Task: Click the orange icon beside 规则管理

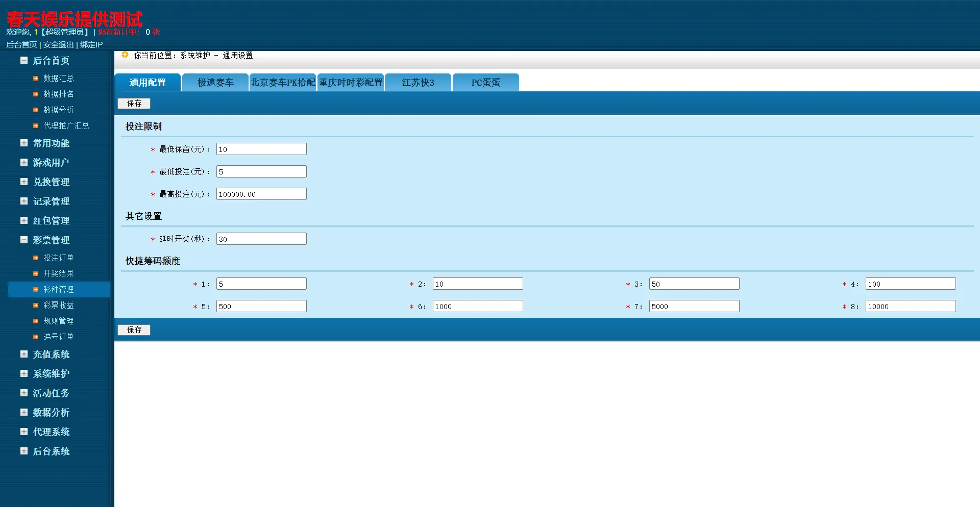Action: 36,321
